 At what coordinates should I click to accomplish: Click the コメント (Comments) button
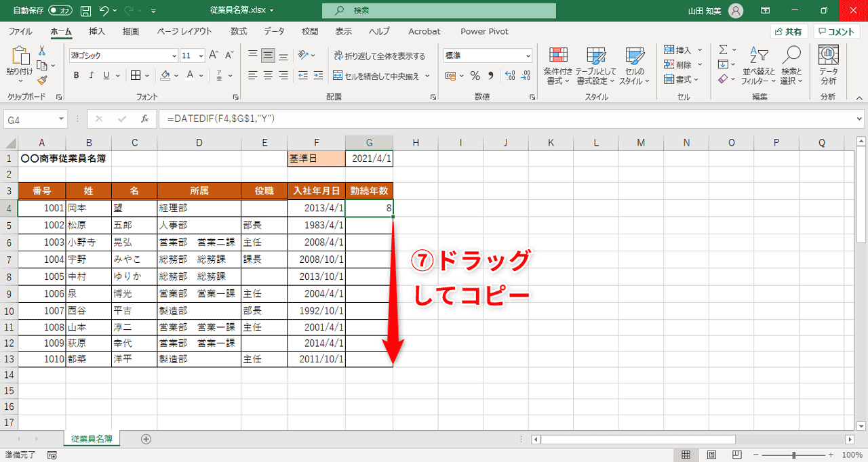[838, 31]
